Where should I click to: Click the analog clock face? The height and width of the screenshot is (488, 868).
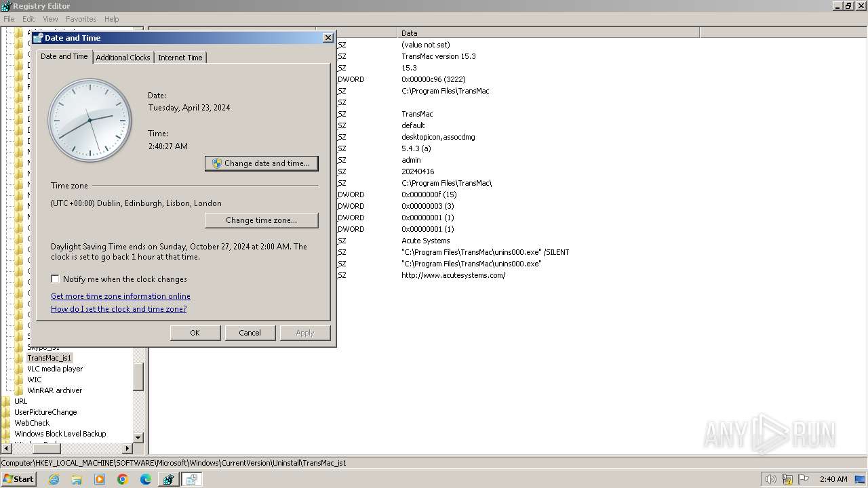[x=90, y=120]
